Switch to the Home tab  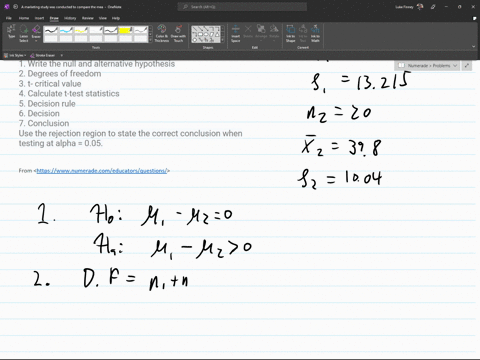pos(24,18)
